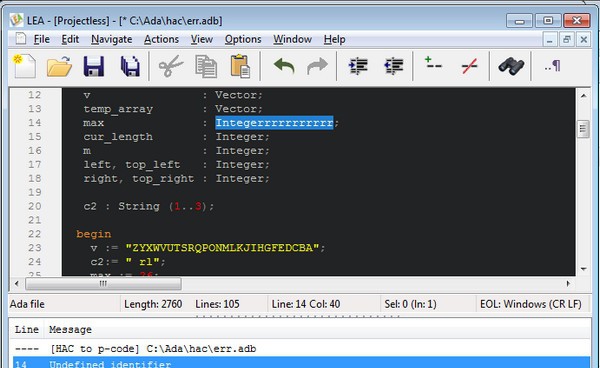Click horizontal scrollbar right arrow
The height and width of the screenshot is (368, 600).
click(x=568, y=283)
